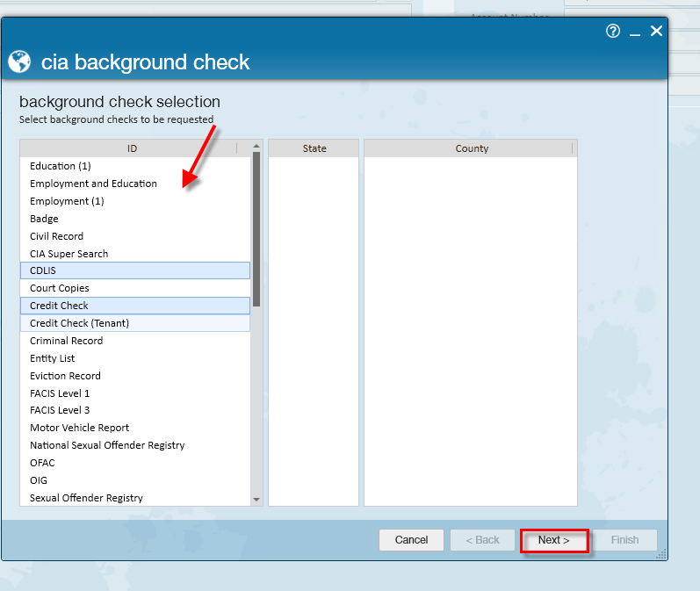Select Sexual Offender Registry row
The width and height of the screenshot is (700, 591).
135,498
